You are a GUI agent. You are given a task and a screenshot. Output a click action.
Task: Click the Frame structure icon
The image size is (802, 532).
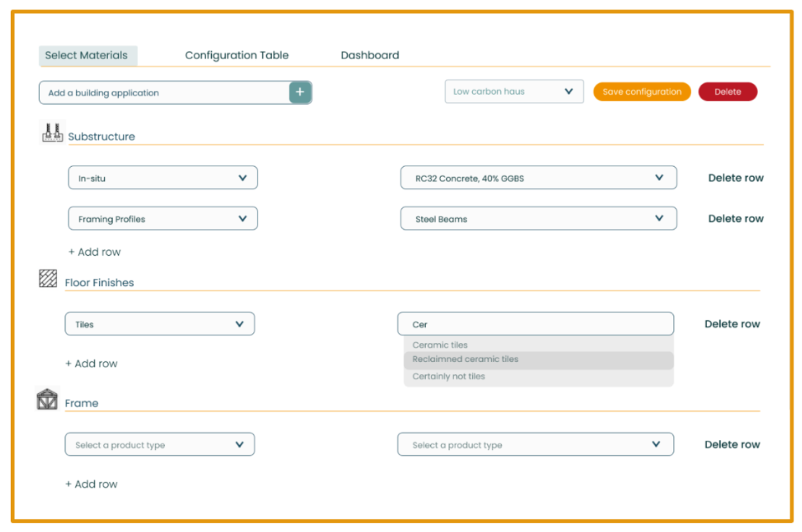[47, 399]
